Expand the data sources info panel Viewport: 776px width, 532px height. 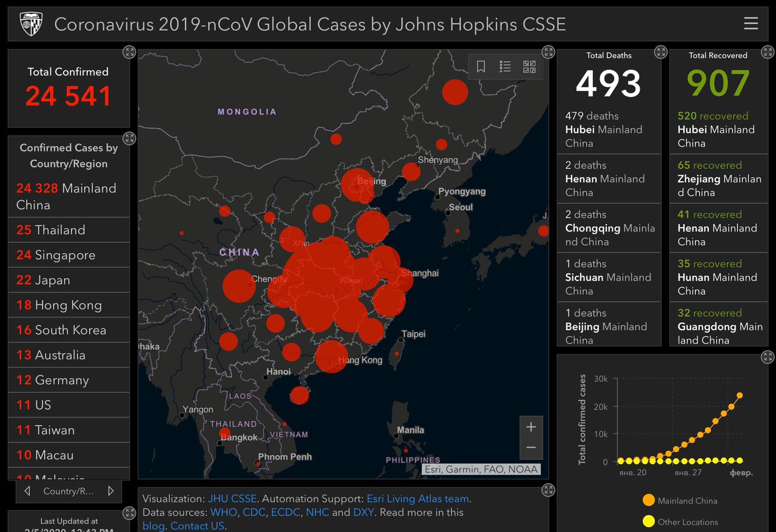coord(548,490)
